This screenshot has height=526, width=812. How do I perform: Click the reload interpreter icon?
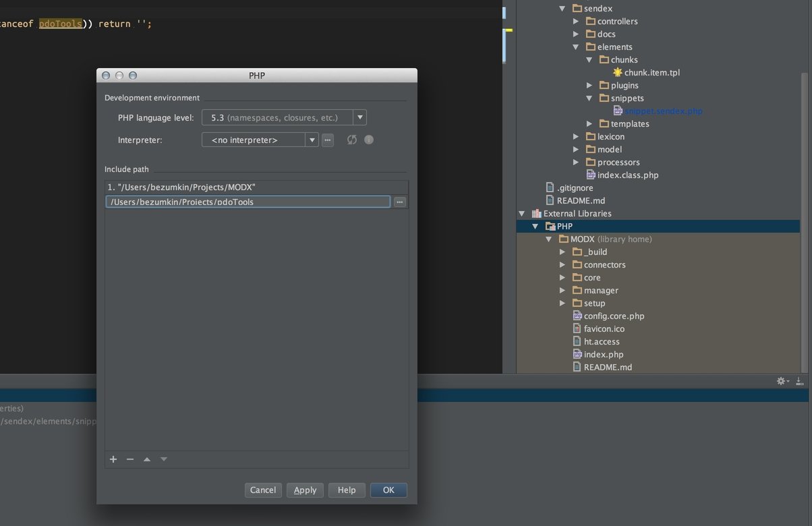[x=352, y=140]
